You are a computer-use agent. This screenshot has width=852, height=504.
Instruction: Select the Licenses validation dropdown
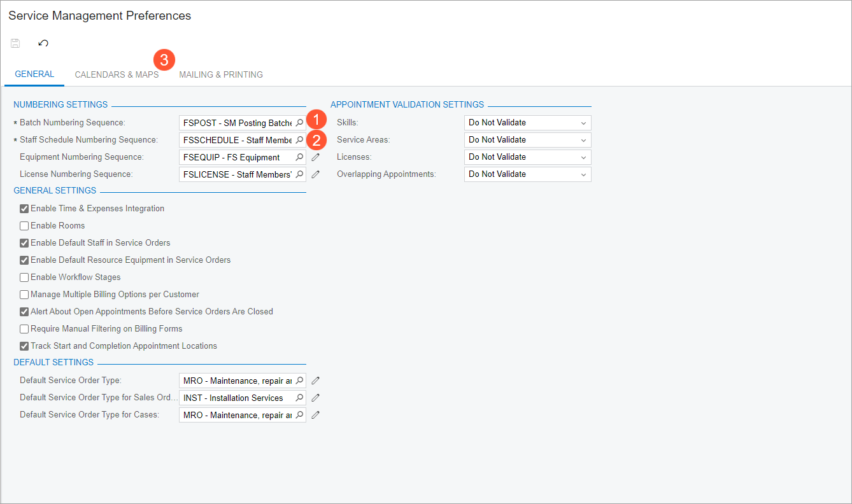click(x=527, y=157)
